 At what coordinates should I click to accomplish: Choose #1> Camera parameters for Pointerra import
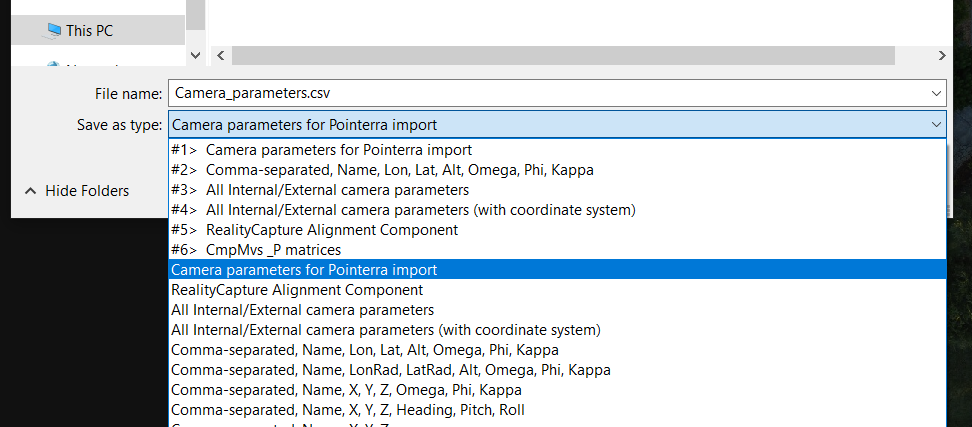557,150
